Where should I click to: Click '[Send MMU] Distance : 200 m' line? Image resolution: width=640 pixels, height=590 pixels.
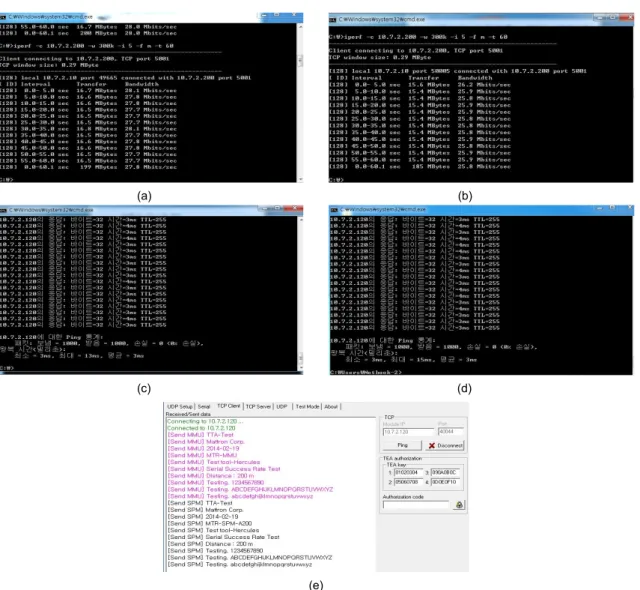[x=211, y=476]
